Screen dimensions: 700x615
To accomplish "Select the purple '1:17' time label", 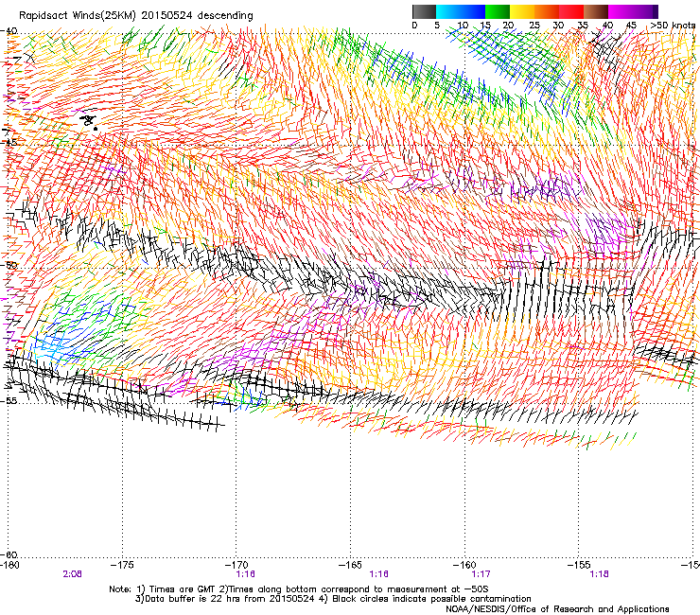I will tap(481, 574).
